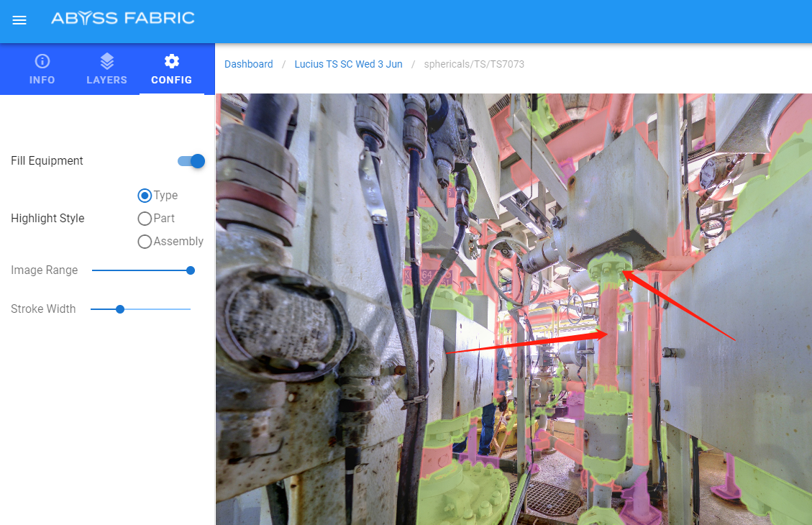Click the Abyss Fabric logo
Image resolution: width=812 pixels, height=525 pixels.
click(x=122, y=18)
